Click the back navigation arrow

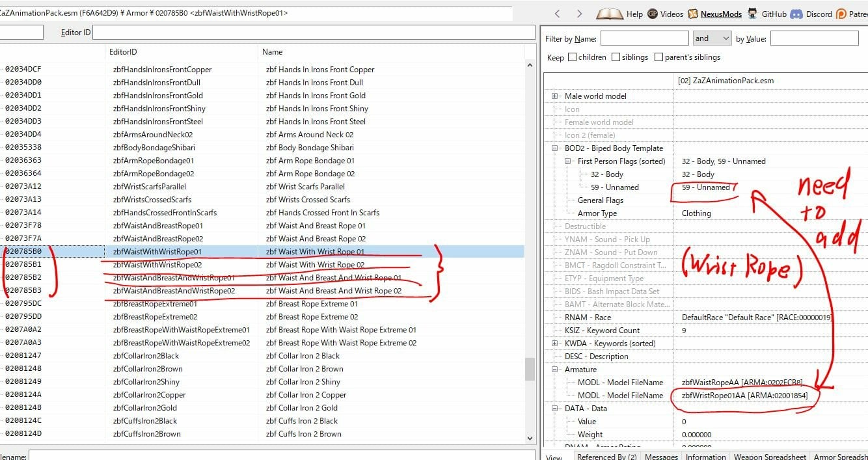(557, 14)
